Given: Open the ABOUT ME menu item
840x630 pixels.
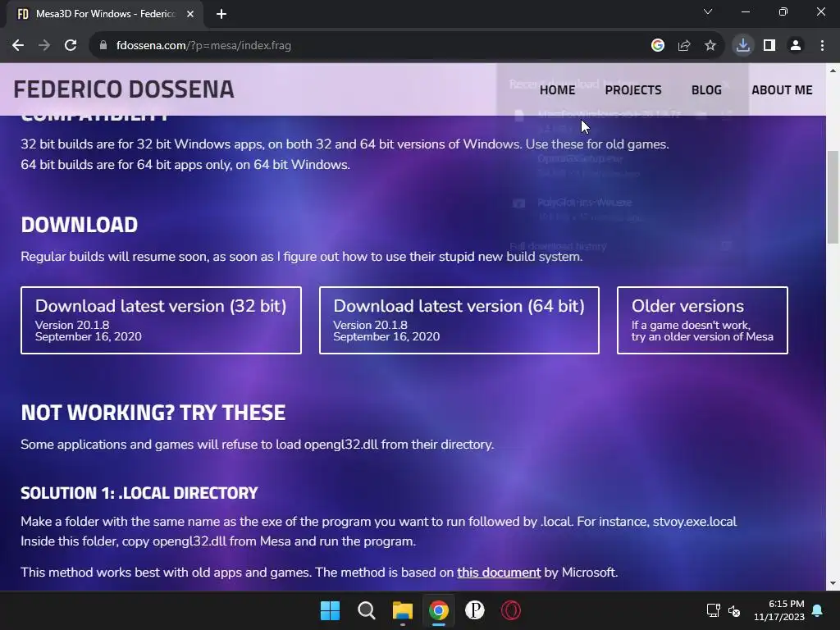Looking at the screenshot, I should click(x=782, y=90).
